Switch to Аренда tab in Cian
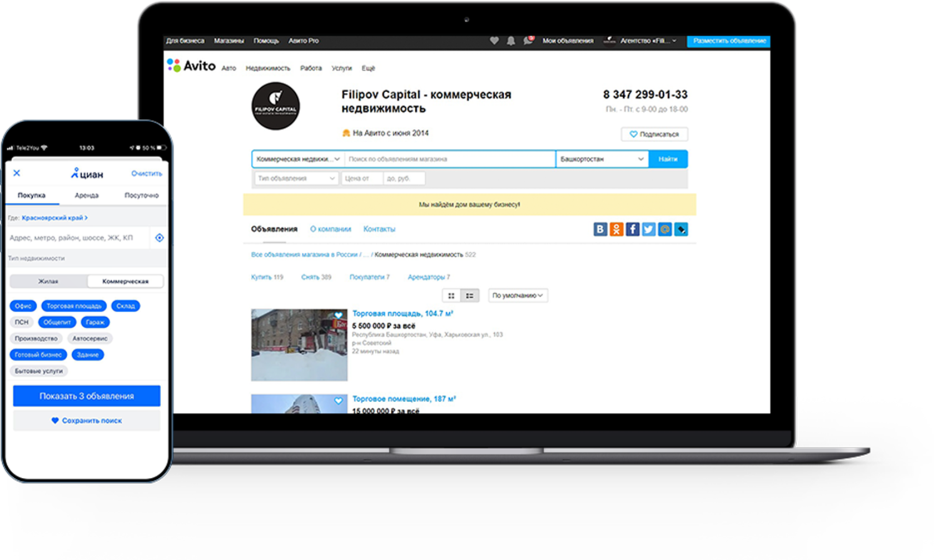The width and height of the screenshot is (934, 560). coord(87,196)
